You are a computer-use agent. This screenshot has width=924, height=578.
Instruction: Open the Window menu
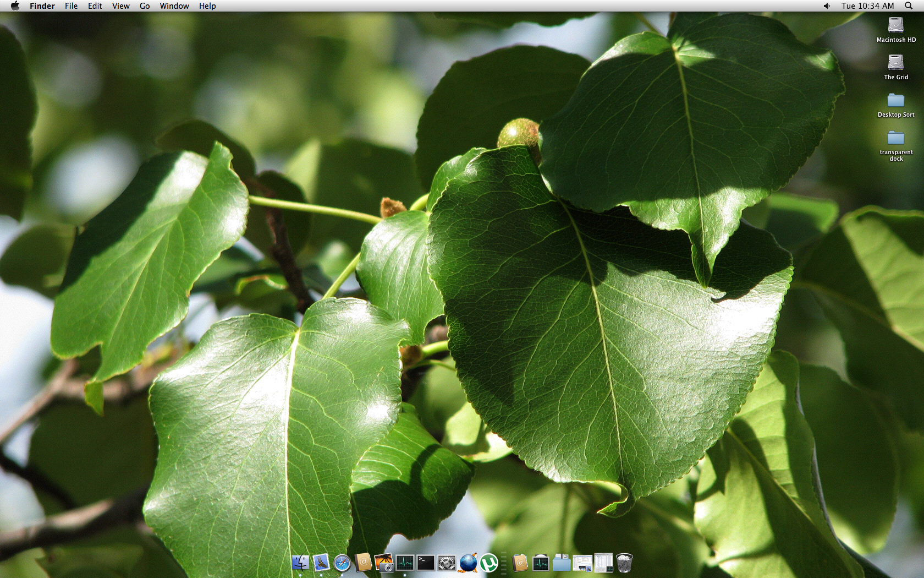174,6
